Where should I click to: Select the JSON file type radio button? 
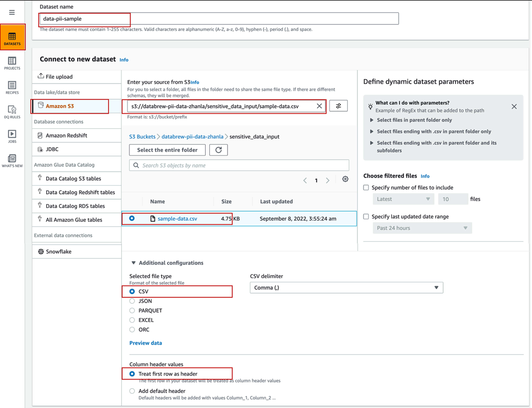click(132, 301)
